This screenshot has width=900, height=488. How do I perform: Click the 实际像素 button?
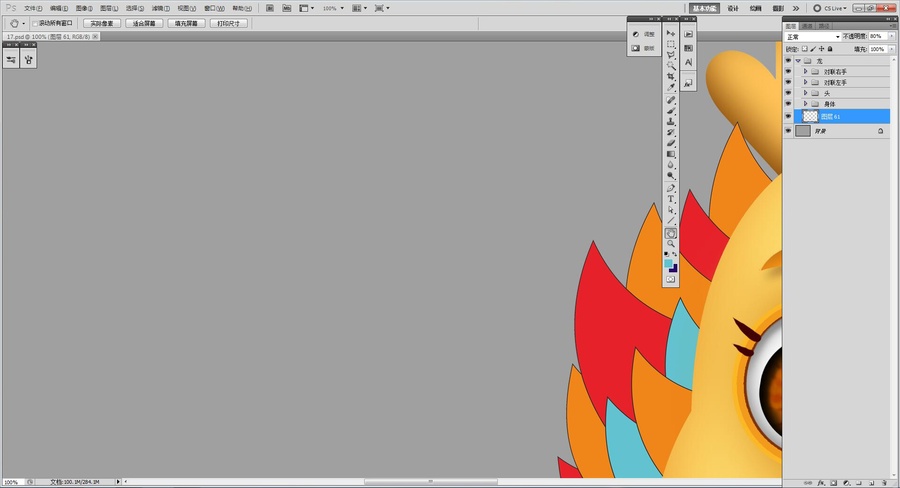point(102,24)
